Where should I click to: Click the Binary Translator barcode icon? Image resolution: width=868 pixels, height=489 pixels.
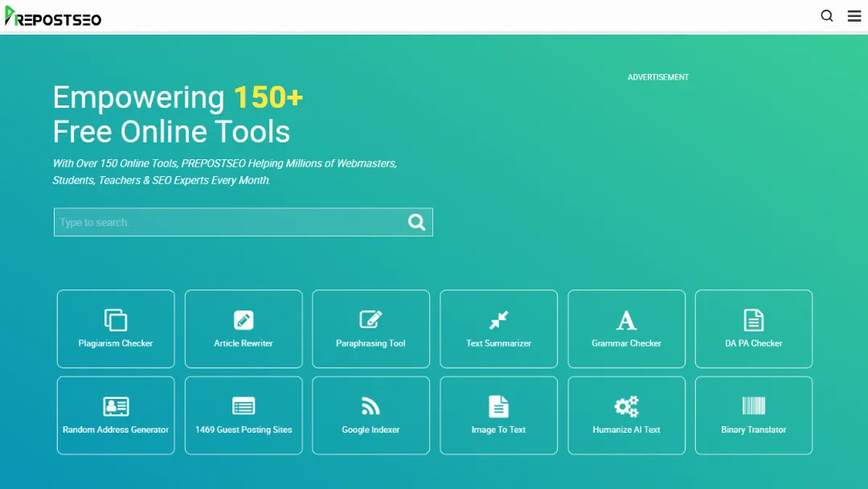753,406
